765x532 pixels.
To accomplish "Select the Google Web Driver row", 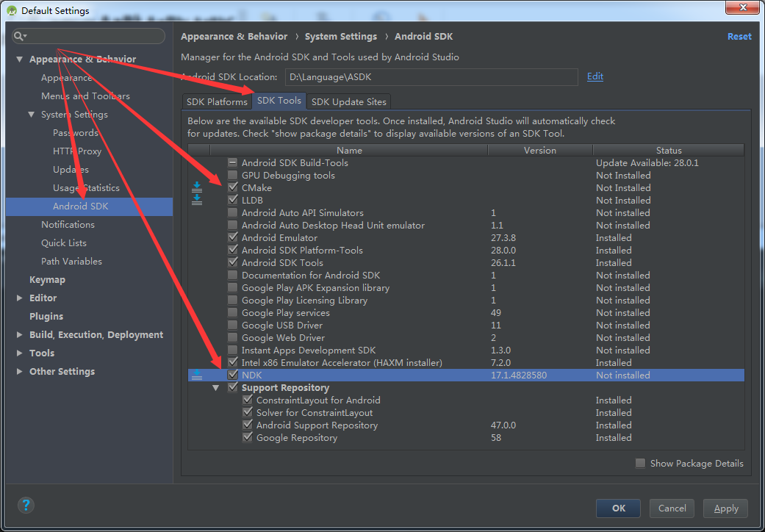I will tap(466, 337).
